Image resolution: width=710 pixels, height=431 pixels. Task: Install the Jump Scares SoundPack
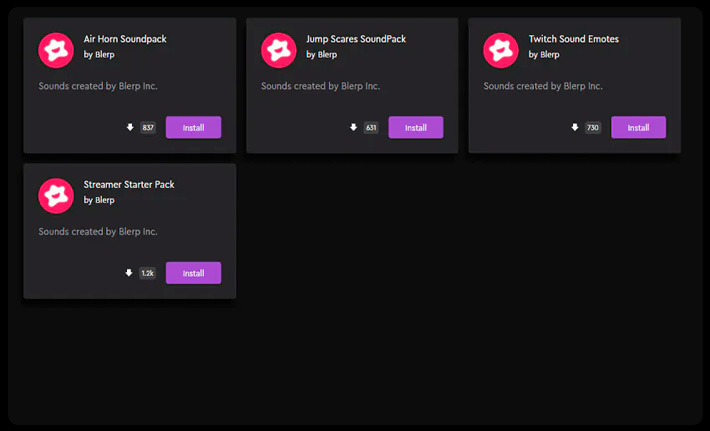tap(416, 127)
